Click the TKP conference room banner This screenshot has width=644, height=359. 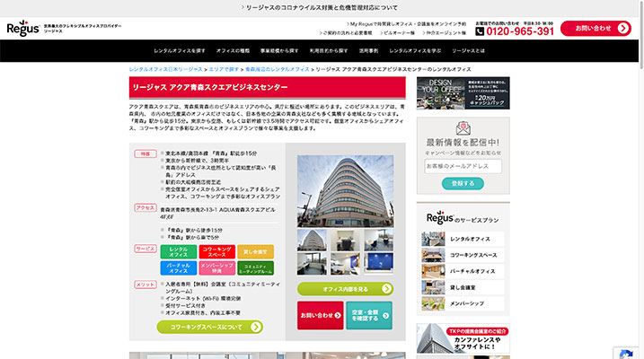pos(463,338)
